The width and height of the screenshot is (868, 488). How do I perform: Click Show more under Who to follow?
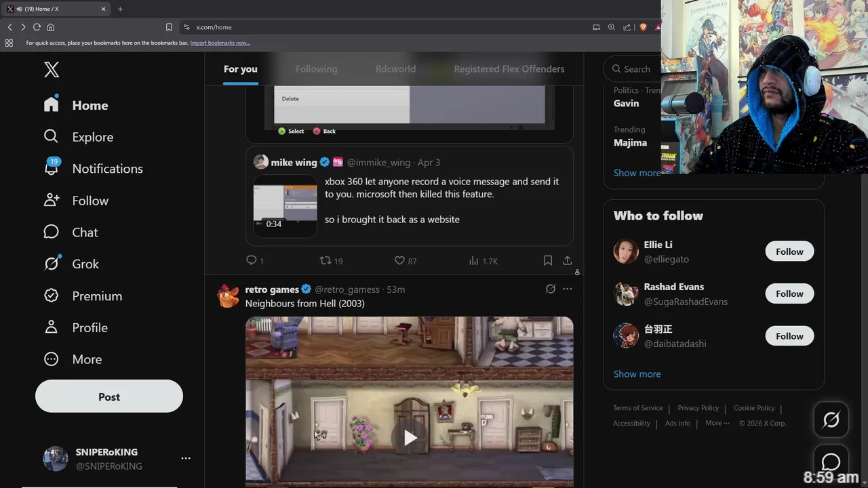click(637, 373)
